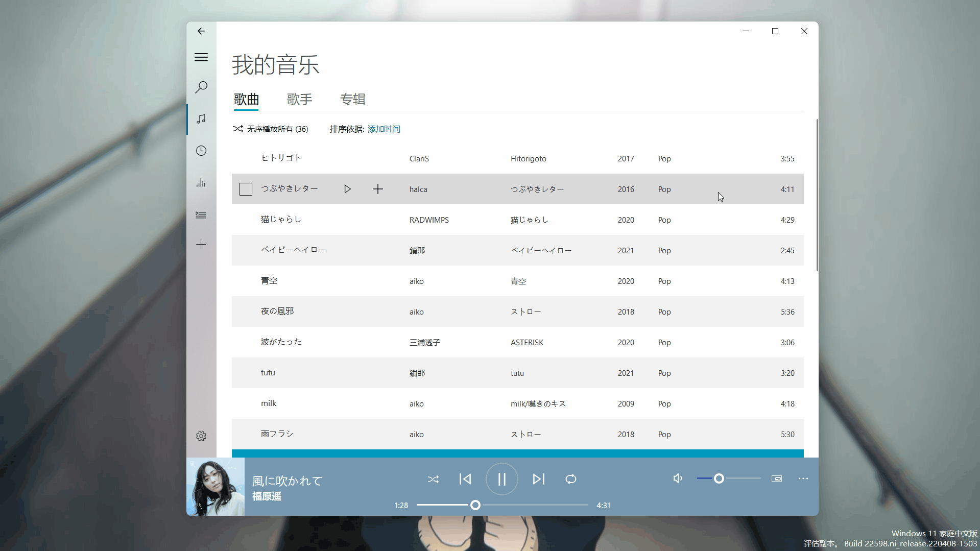Open play history via the clock icon
Viewport: 980px width, 551px height.
(201, 151)
